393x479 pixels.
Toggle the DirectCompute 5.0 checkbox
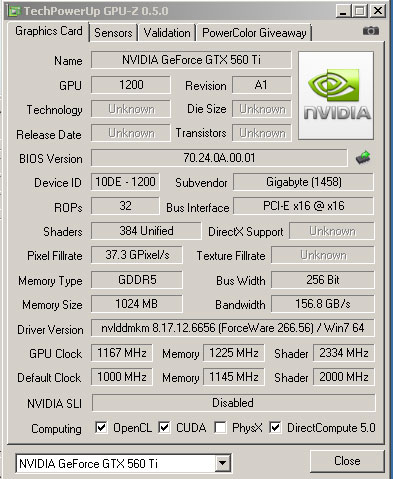tap(275, 427)
